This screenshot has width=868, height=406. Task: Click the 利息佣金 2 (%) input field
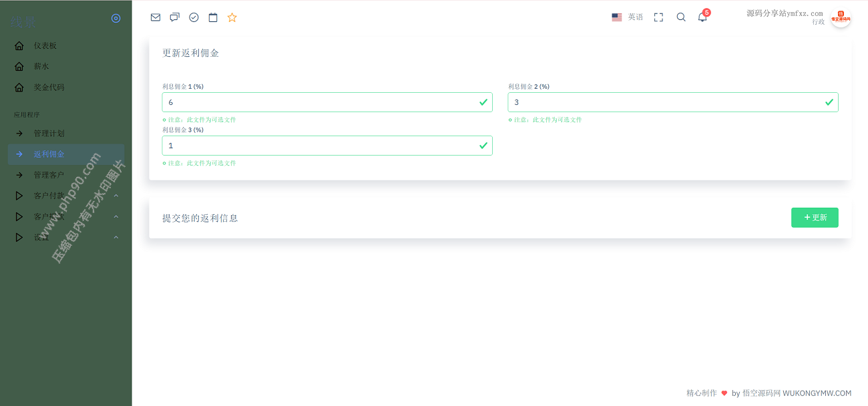pyautogui.click(x=666, y=102)
